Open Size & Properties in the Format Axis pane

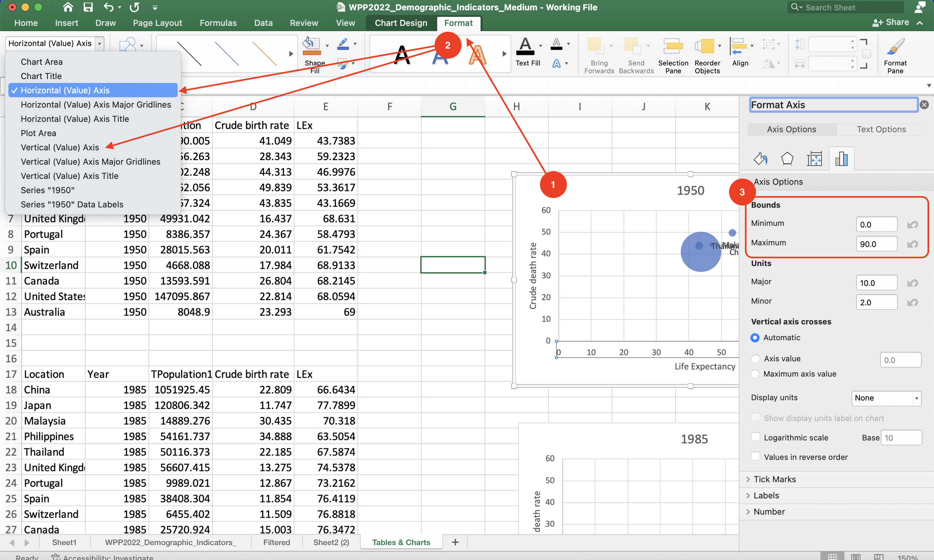815,159
